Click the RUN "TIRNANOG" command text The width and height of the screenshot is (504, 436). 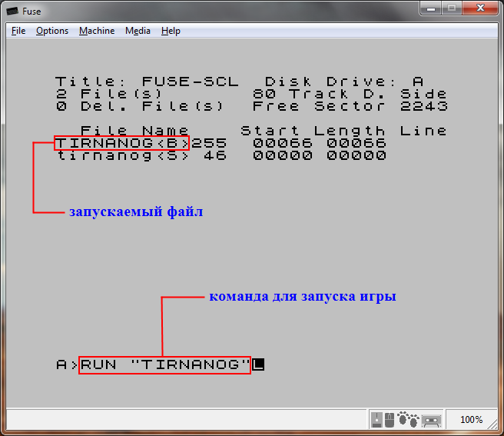(x=164, y=365)
